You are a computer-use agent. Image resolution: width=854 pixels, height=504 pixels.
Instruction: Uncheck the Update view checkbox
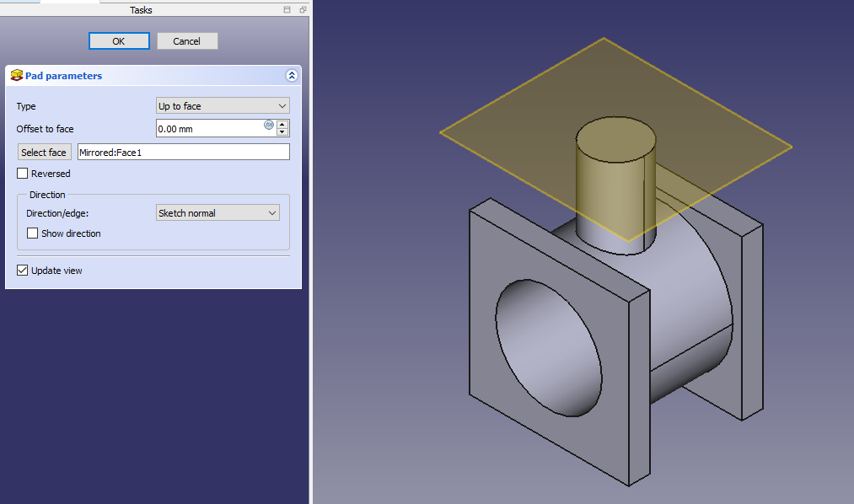coord(23,271)
